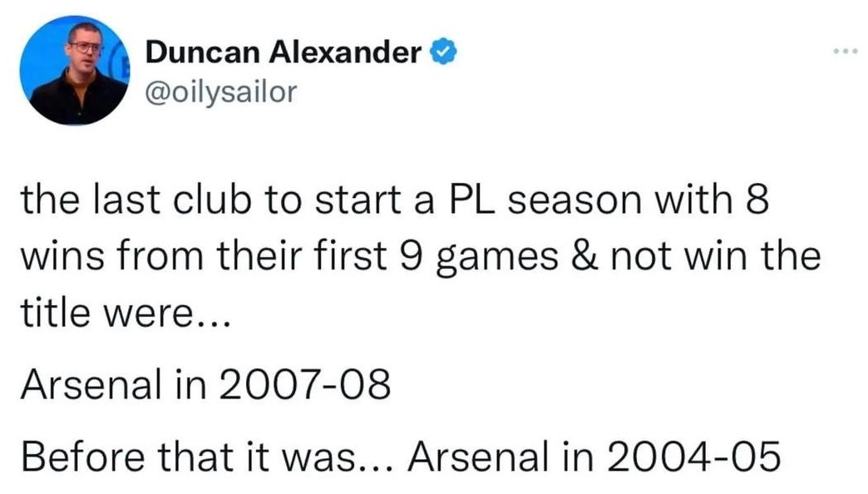Click the "title were..." line

(x=125, y=313)
